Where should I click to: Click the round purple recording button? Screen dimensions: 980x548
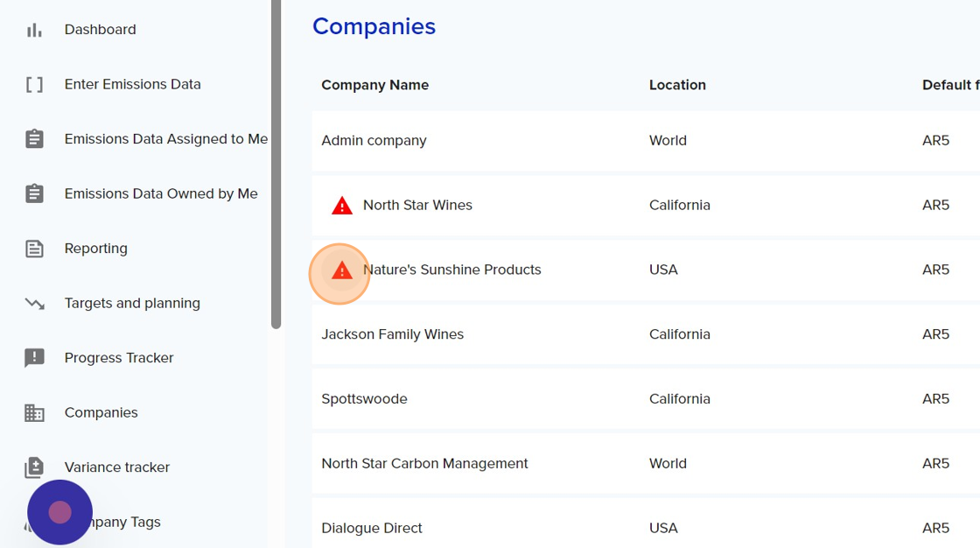(x=60, y=512)
